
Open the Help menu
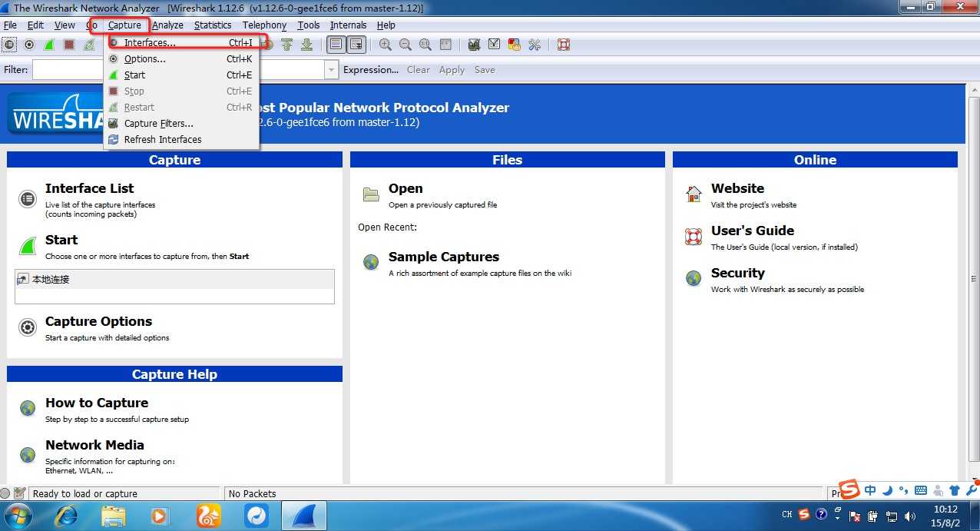tap(386, 25)
